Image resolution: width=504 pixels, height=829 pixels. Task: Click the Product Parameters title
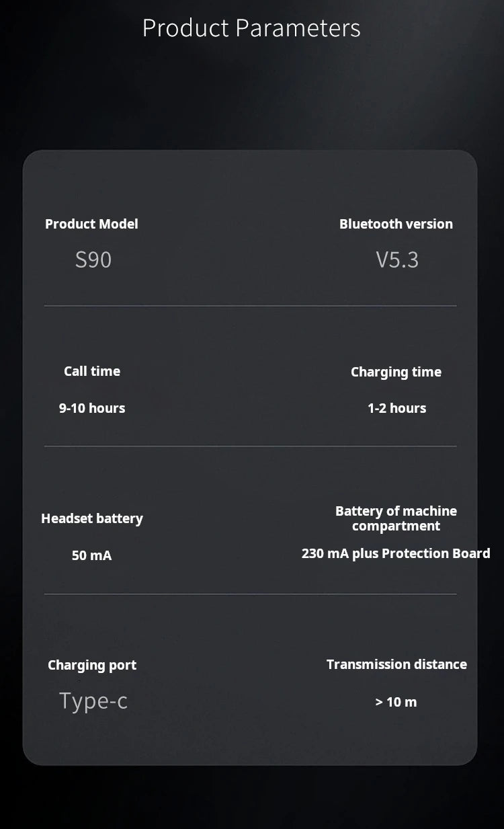[251, 28]
